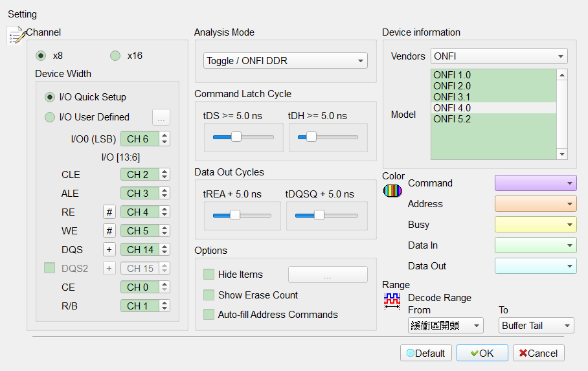This screenshot has width=588, height=371.
Task: Open the Data In color dropdown
Action: 536,245
